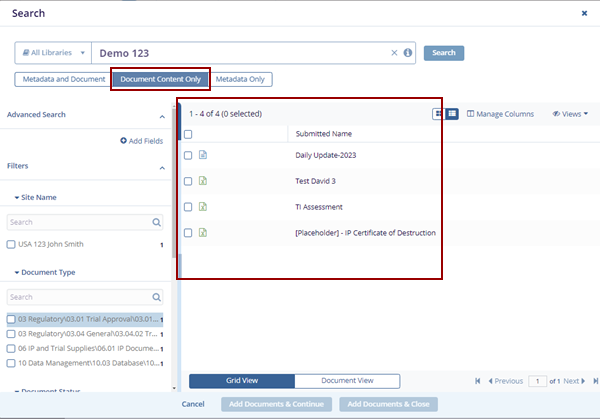Switch to list layout view icon
Screen dimensions: 600x419
click(452, 114)
